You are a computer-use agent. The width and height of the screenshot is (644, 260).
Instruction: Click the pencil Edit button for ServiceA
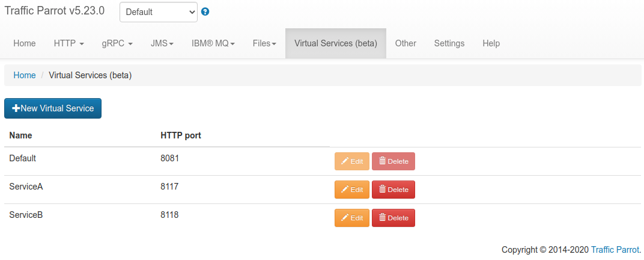352,190
